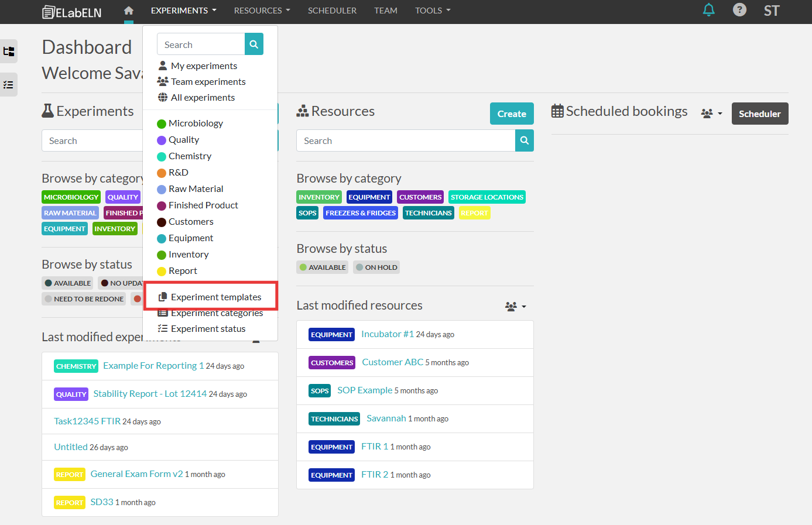The height and width of the screenshot is (525, 812).
Task: Choose My experiments from the menu
Action: (204, 66)
